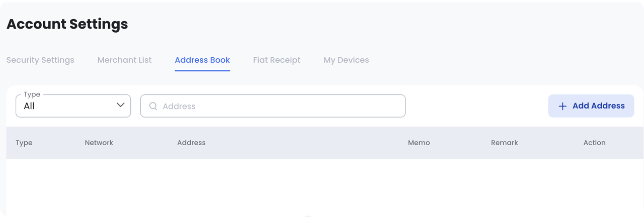Viewport: 644px width, 217px height.
Task: Click the plus icon beside Add Address
Action: (x=562, y=106)
